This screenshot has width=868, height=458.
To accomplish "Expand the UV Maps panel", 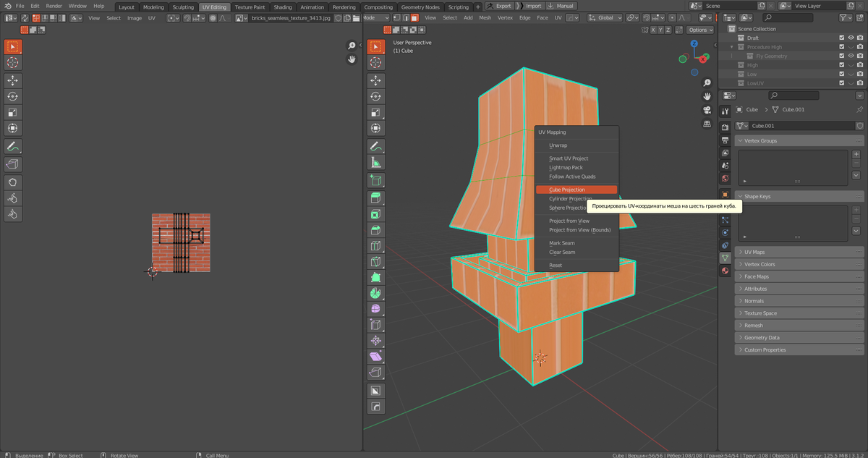I will click(x=754, y=252).
